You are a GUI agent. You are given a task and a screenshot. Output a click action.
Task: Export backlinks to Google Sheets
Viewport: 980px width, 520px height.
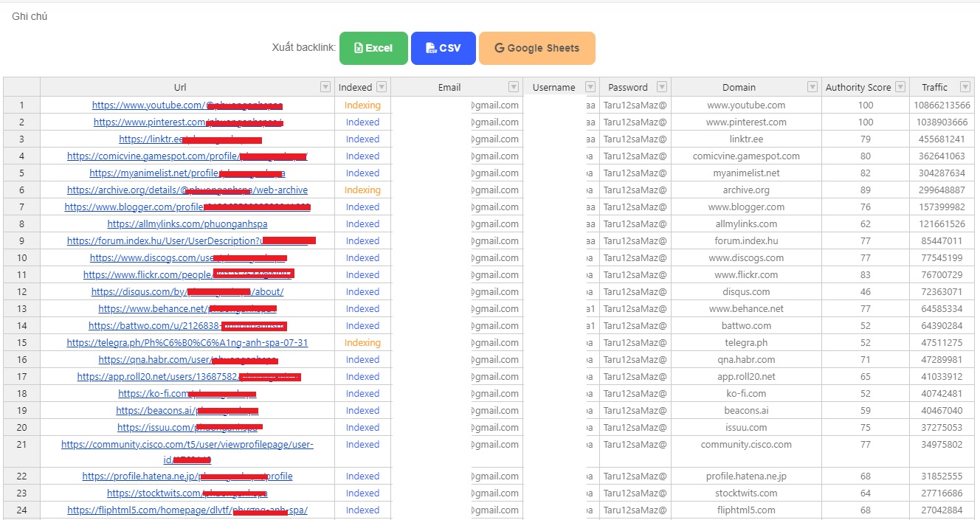tap(537, 48)
